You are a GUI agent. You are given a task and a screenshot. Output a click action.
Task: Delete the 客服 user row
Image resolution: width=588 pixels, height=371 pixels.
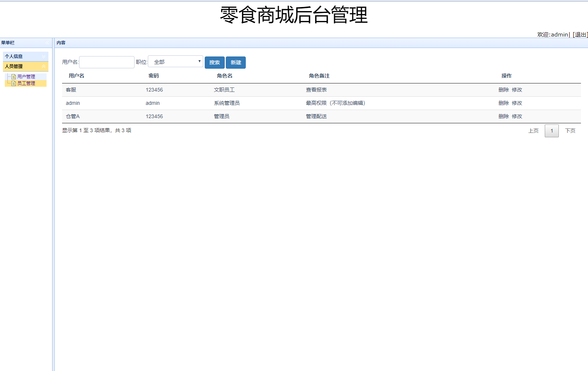(504, 90)
